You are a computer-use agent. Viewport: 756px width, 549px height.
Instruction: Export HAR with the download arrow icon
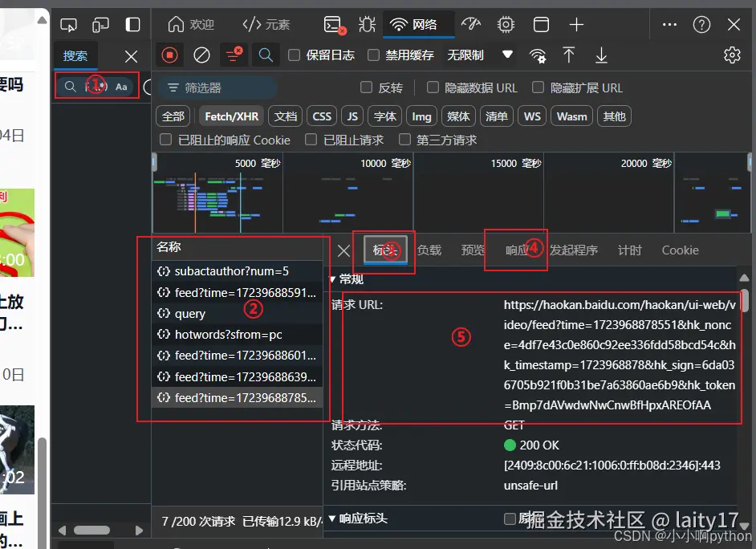[601, 55]
